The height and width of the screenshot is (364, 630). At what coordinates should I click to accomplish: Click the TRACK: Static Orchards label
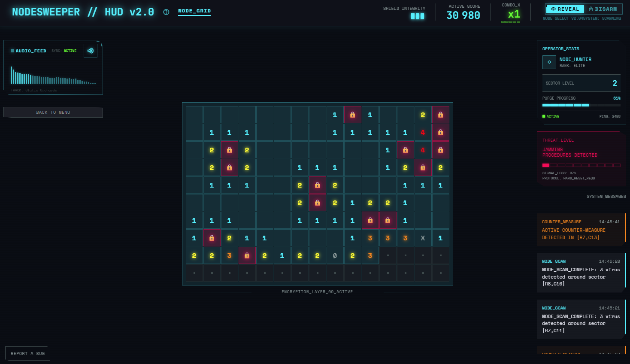34,90
